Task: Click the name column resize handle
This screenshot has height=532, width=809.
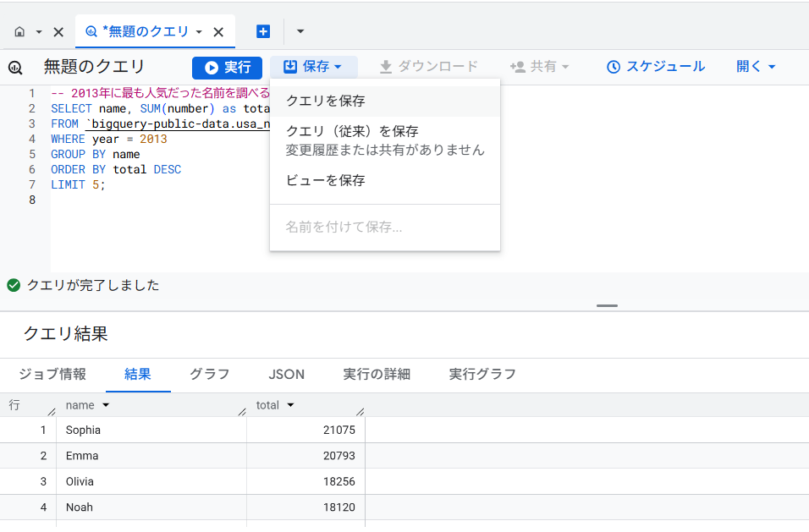Action: tap(243, 411)
